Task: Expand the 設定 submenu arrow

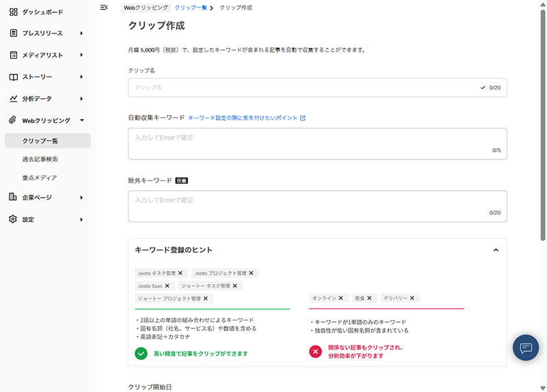Action: 81,220
